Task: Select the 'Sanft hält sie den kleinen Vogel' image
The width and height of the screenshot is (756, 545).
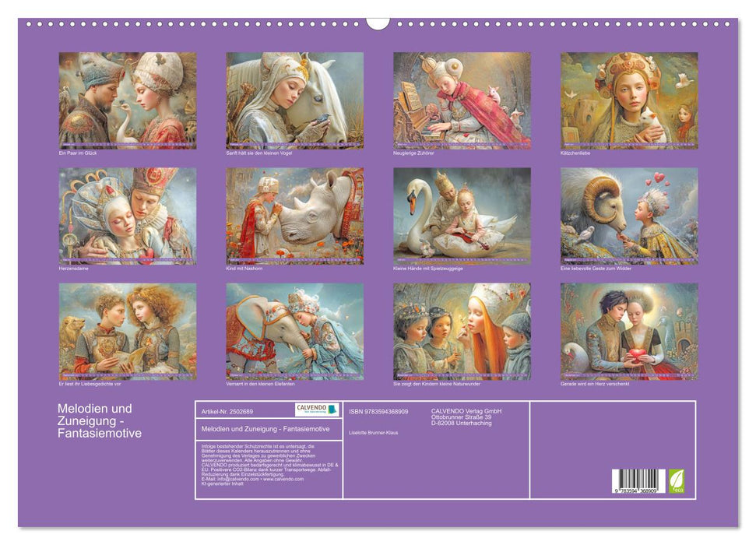Action: pyautogui.click(x=294, y=100)
